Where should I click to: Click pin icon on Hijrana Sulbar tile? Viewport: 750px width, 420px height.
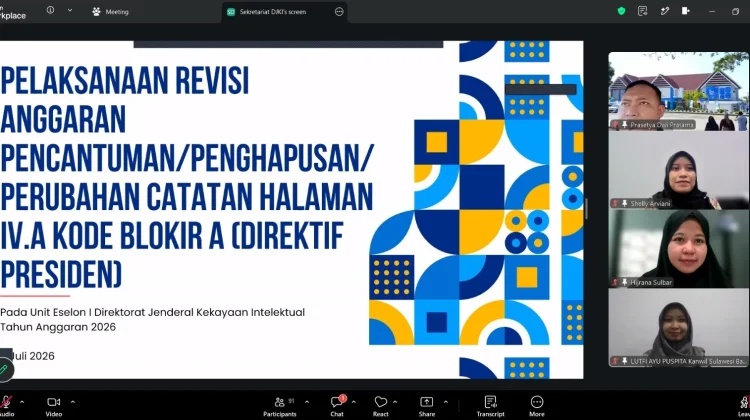(624, 282)
